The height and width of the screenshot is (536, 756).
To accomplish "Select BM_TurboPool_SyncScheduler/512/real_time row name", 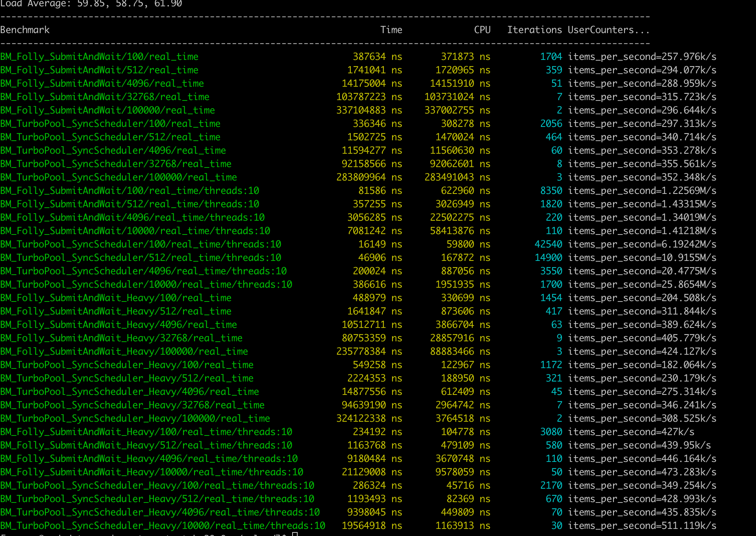I will click(x=110, y=137).
